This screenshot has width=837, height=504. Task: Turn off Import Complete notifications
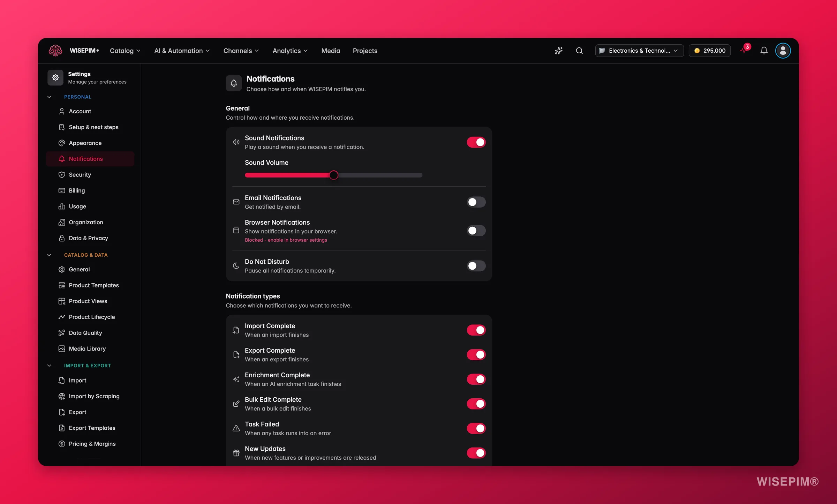tap(476, 330)
